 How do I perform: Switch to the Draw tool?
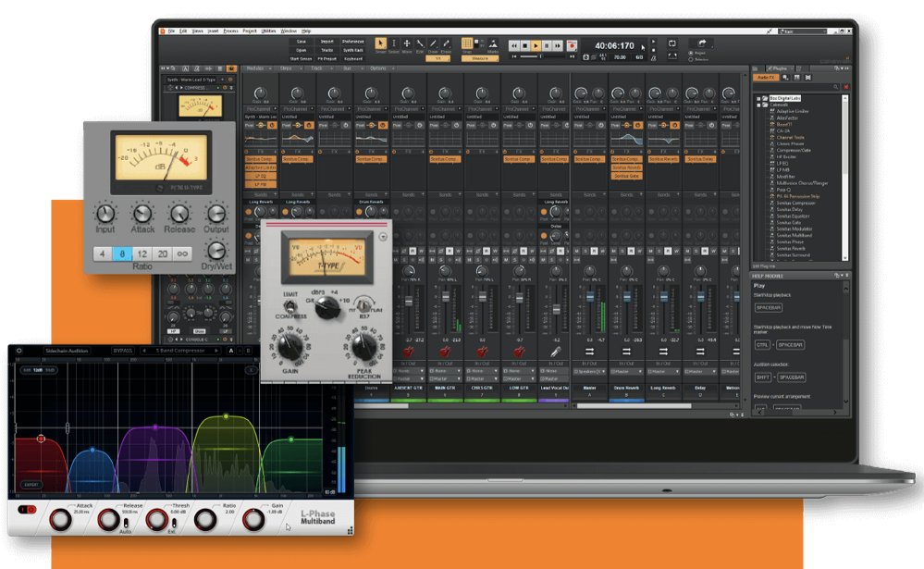click(x=433, y=43)
